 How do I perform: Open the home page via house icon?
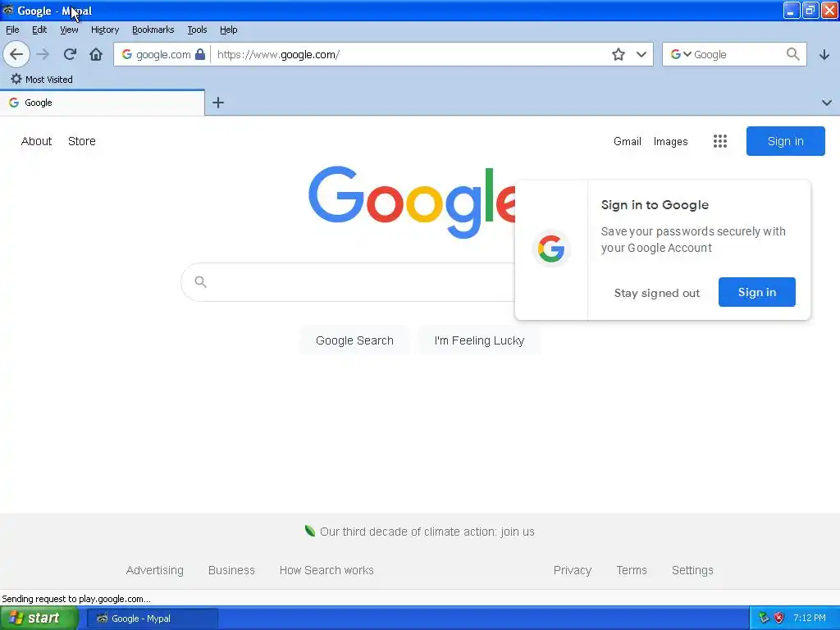(96, 54)
